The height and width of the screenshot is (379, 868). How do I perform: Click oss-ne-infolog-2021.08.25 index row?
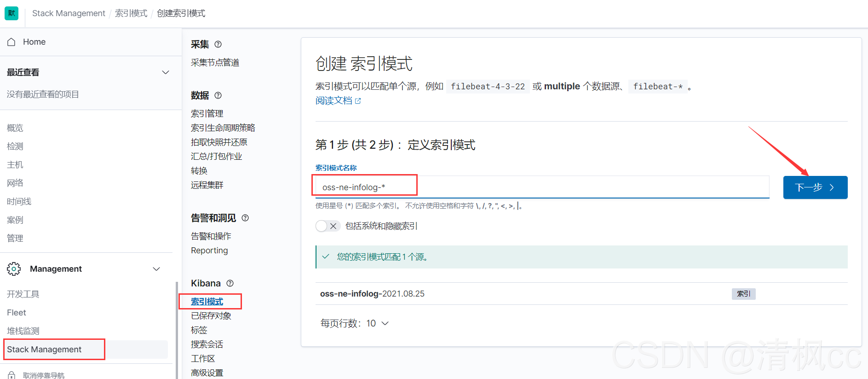[581, 294]
